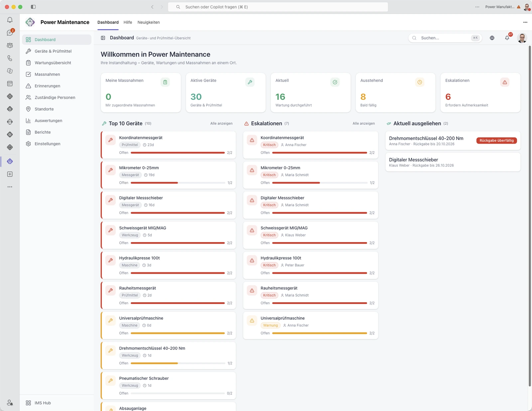Click the clipboard icon on Meine Massnahmen card
The height and width of the screenshot is (411, 532).
tap(165, 82)
